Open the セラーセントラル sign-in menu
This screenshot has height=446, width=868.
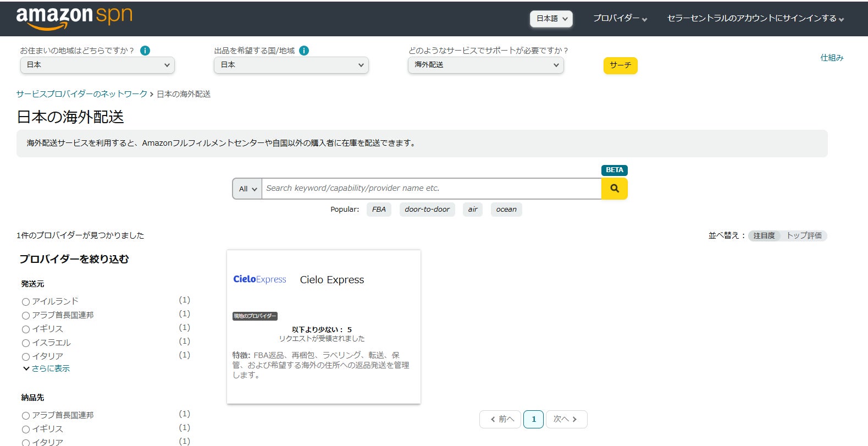coord(755,18)
